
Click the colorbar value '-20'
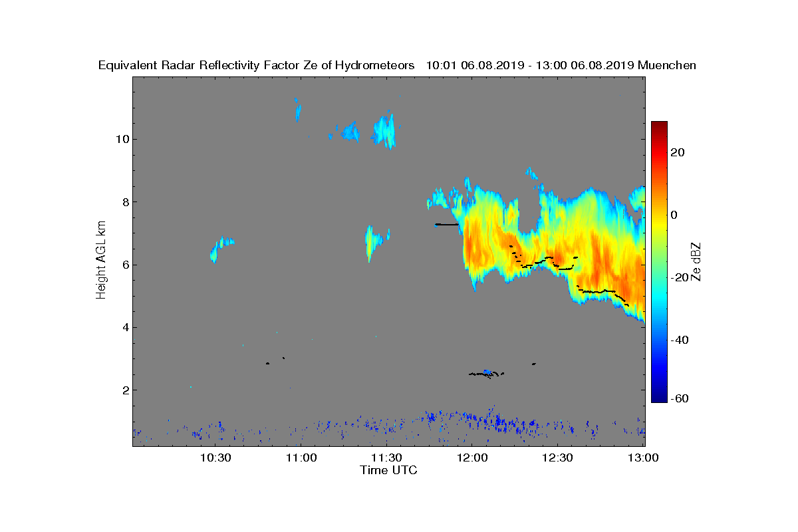coord(678,277)
